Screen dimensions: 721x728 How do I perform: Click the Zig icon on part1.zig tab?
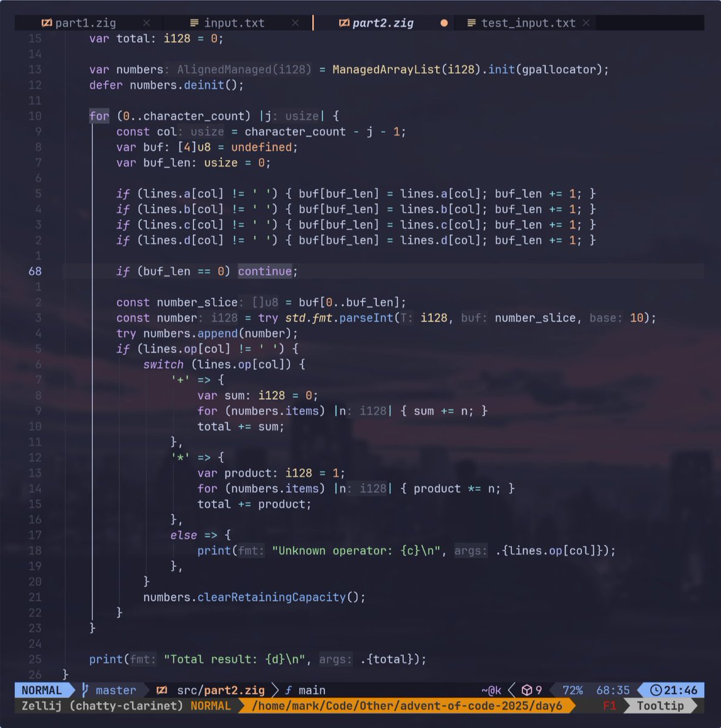point(47,23)
